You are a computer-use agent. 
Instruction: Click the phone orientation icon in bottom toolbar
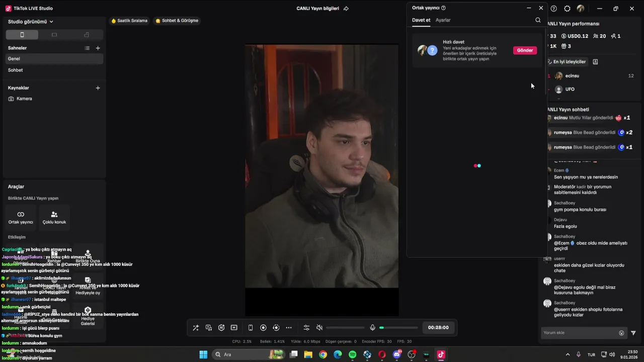pyautogui.click(x=251, y=327)
